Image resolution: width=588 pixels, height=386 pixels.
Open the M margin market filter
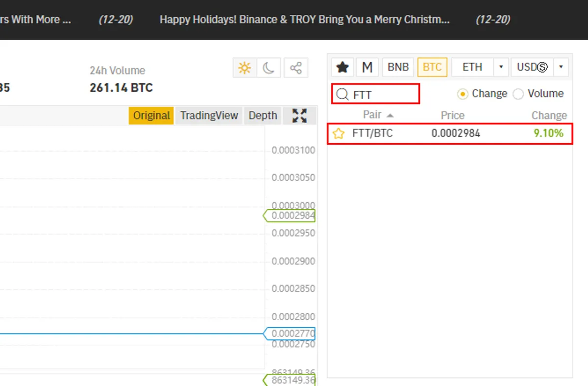point(367,67)
